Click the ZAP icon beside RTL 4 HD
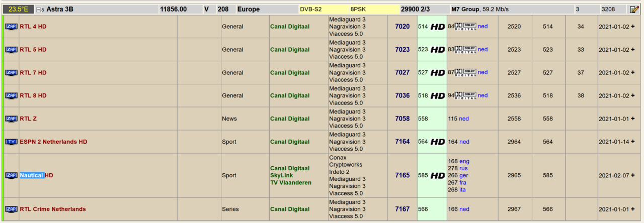 click(x=11, y=27)
